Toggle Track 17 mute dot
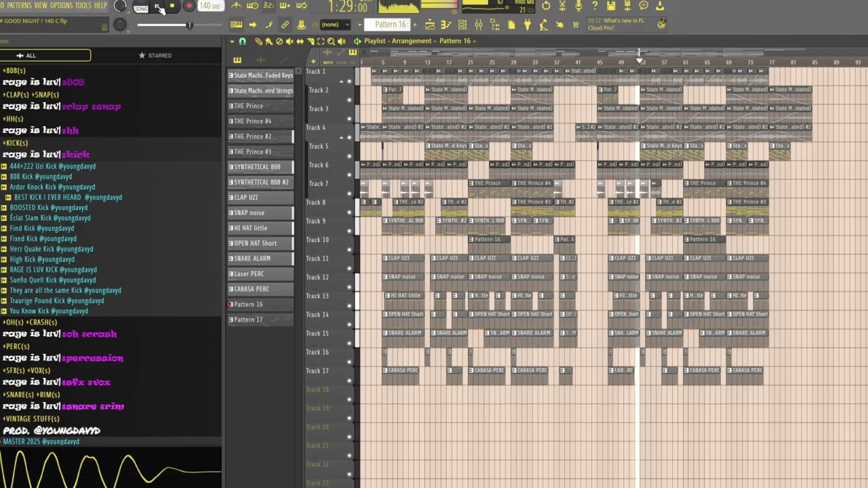This screenshot has height=488, width=868. (x=349, y=380)
